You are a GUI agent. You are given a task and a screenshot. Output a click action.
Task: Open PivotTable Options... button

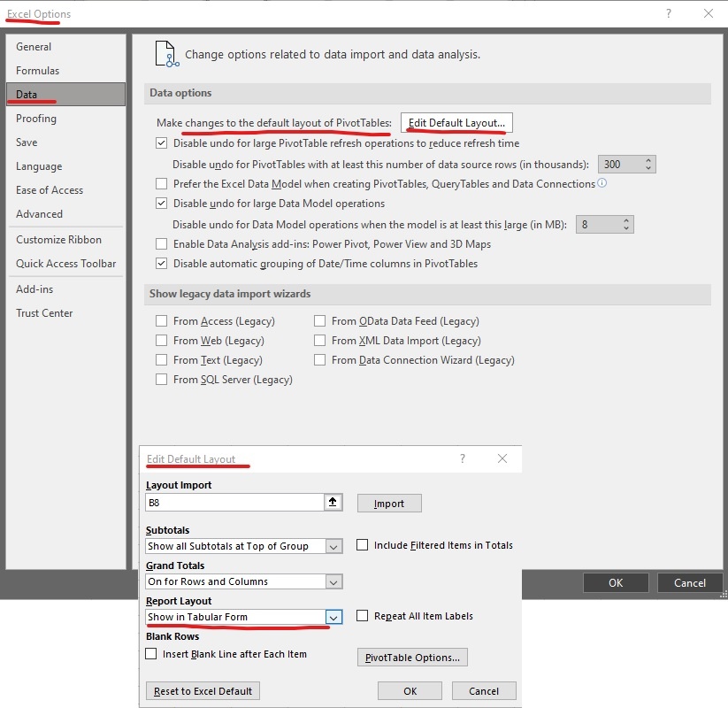point(412,658)
